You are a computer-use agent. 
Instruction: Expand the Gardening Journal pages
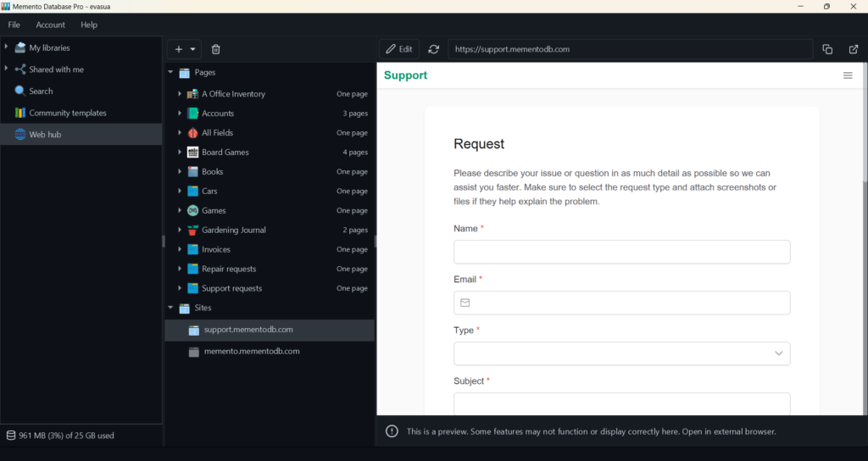point(180,230)
